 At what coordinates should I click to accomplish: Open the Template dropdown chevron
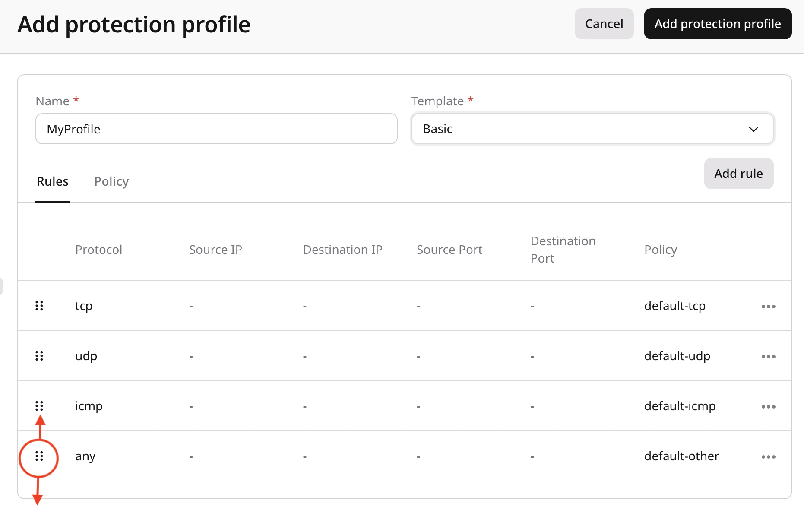pos(753,129)
